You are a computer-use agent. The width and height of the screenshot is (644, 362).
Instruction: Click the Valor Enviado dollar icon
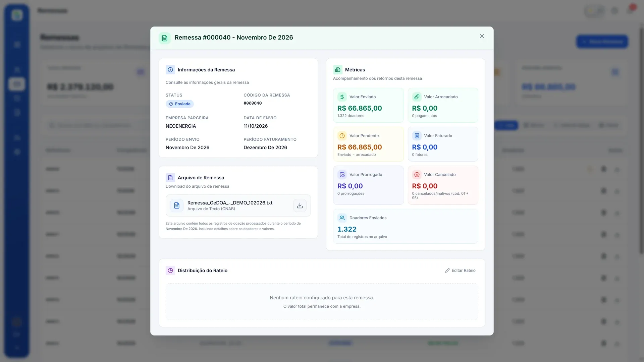click(342, 97)
